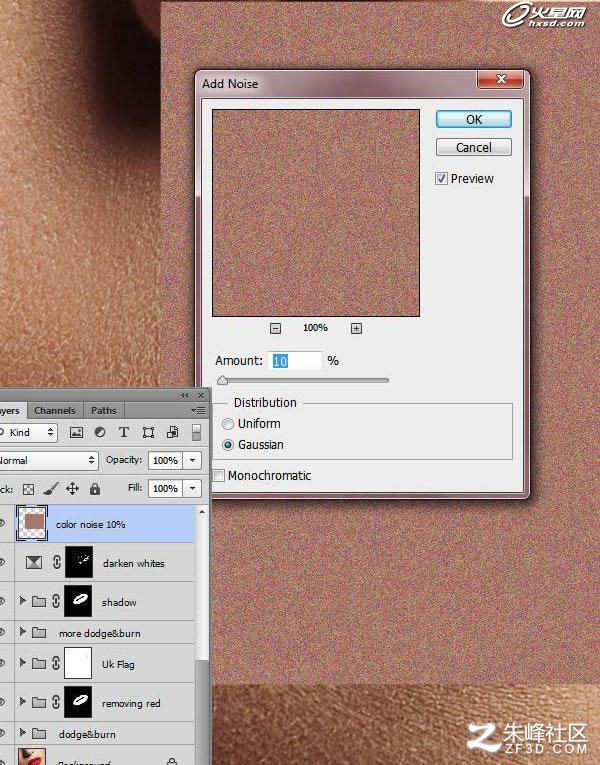Toggle layer filtering switch
600x765 pixels.
[196, 432]
